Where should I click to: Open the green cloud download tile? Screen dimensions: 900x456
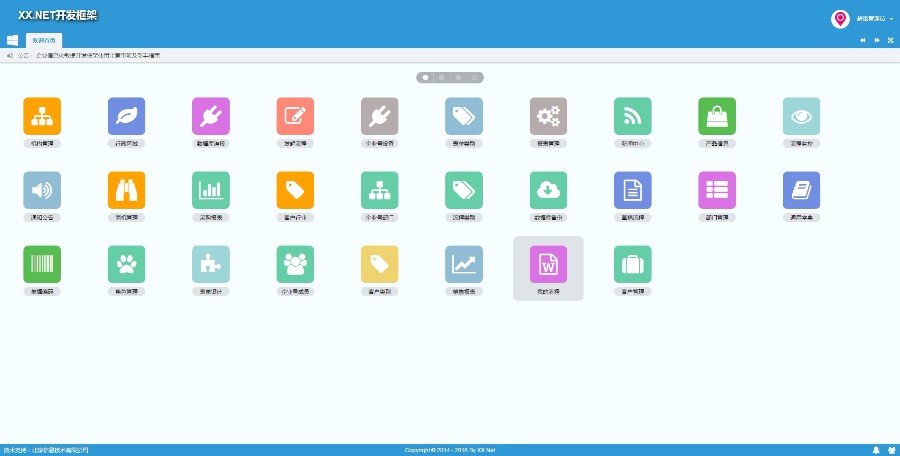click(x=548, y=190)
